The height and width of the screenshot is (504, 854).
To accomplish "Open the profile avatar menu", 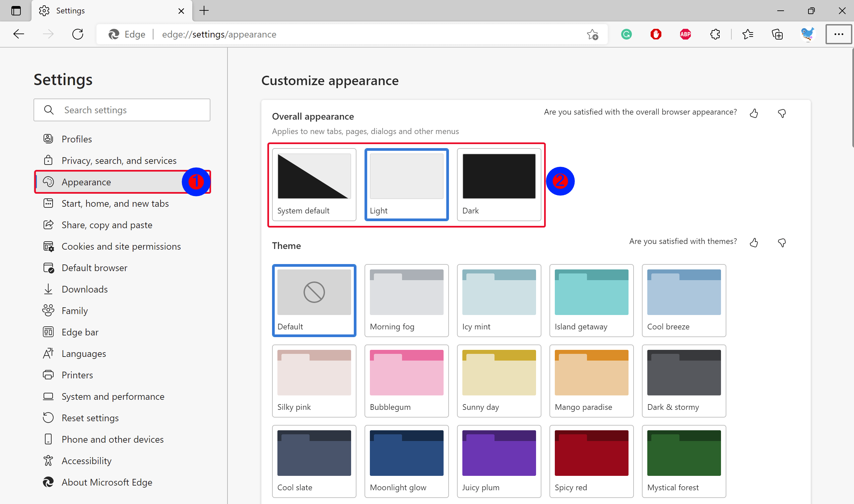I will 807,34.
